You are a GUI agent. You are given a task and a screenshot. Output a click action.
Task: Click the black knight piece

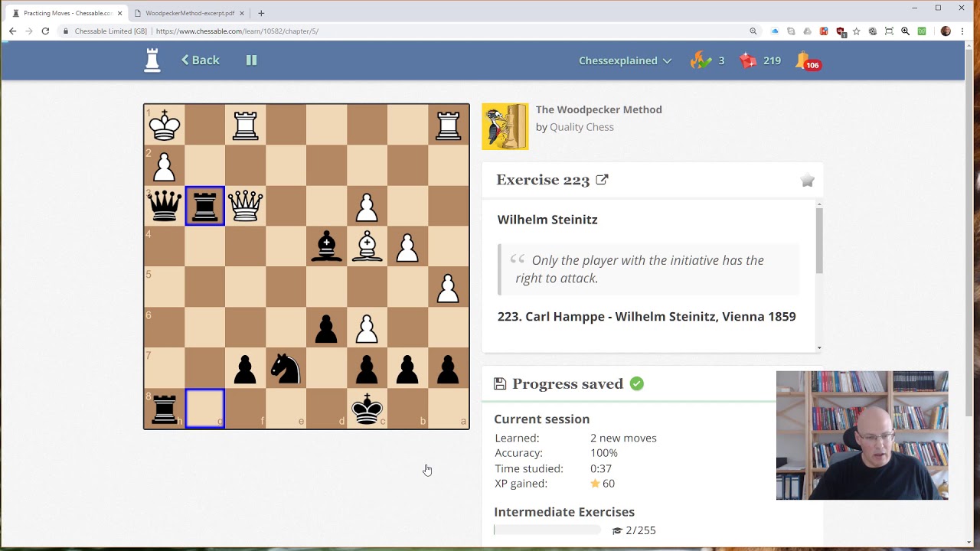286,368
